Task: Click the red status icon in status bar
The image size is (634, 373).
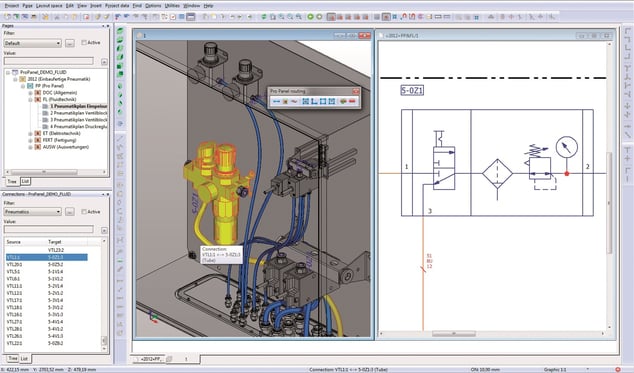Action: pos(617,369)
